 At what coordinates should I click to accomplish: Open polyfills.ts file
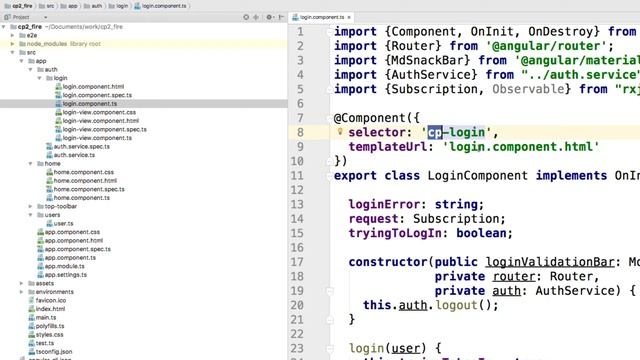click(x=46, y=326)
